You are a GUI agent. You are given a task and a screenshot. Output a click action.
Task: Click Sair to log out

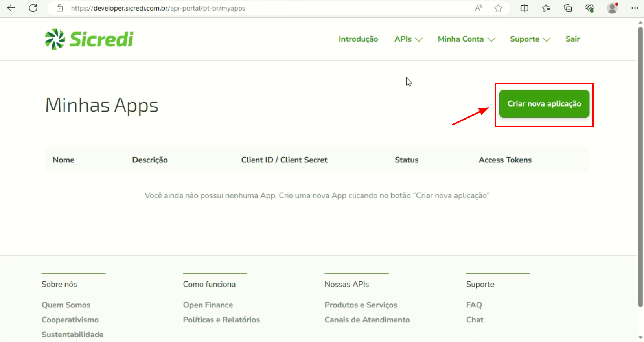572,39
